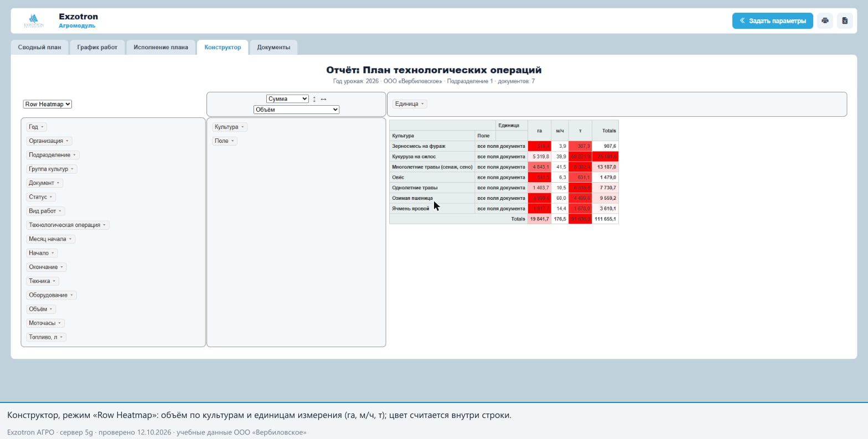The image size is (868, 439).
Task: Open the Статус field filter
Action: (51, 197)
